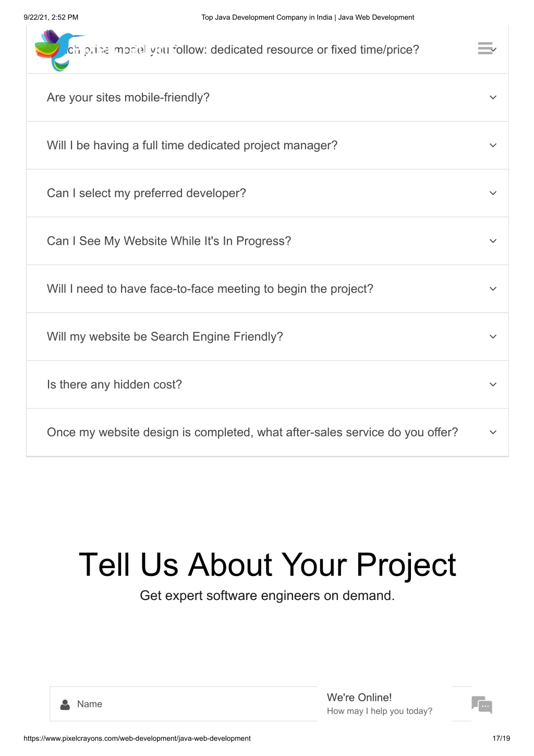Expand chevron for Search Engine Friendly question

point(493,337)
